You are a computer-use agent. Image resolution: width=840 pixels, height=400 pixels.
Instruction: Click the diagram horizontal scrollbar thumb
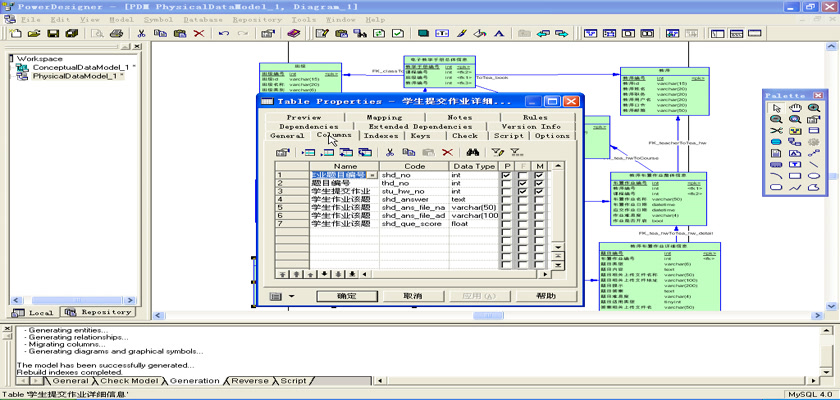click(488, 316)
